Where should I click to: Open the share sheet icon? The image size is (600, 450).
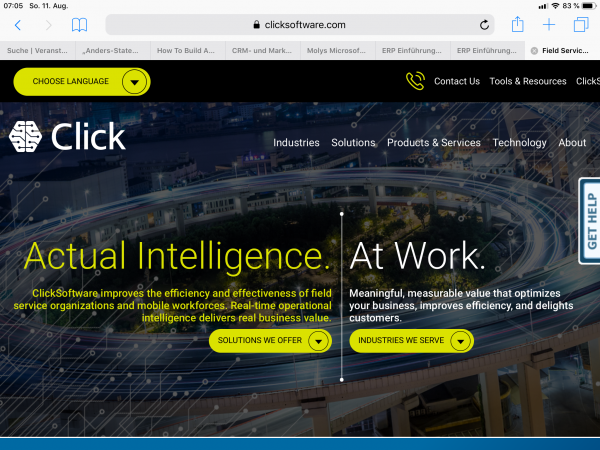[x=517, y=24]
